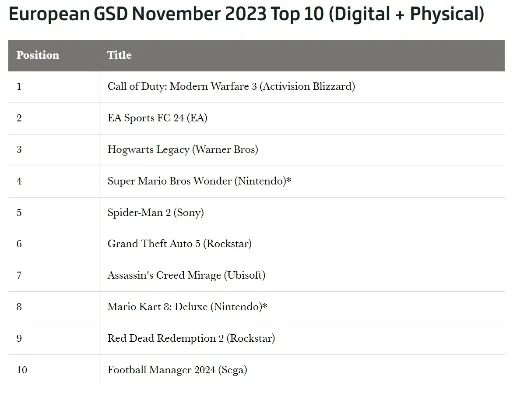Click Grand Theft Auto 5 (Rockstar) title
Screen dimensions: 513x400
pos(179,244)
